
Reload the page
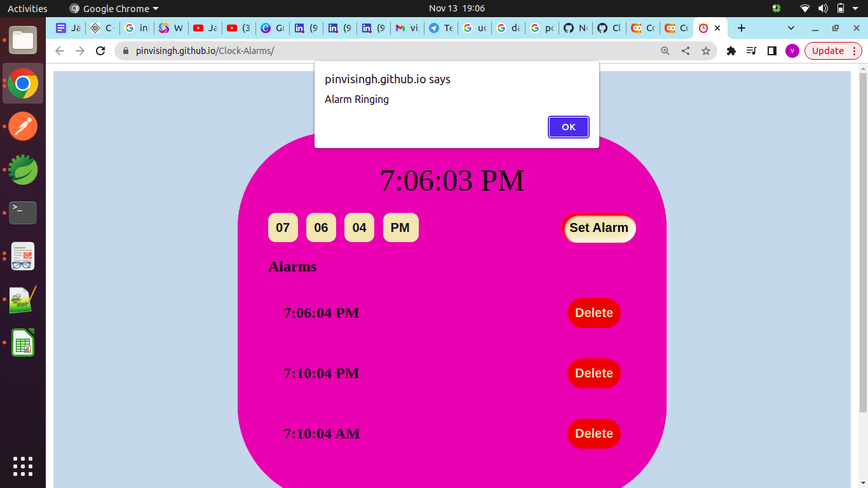coord(100,51)
